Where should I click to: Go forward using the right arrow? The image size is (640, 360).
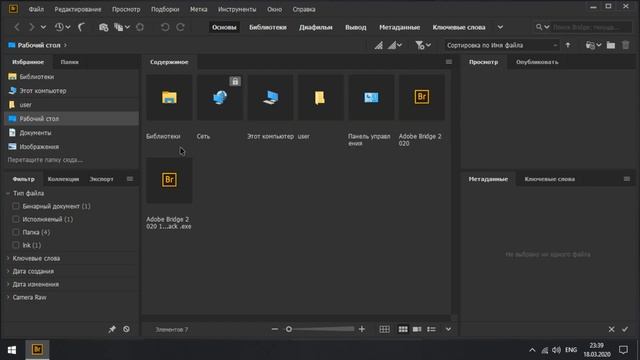tap(31, 27)
